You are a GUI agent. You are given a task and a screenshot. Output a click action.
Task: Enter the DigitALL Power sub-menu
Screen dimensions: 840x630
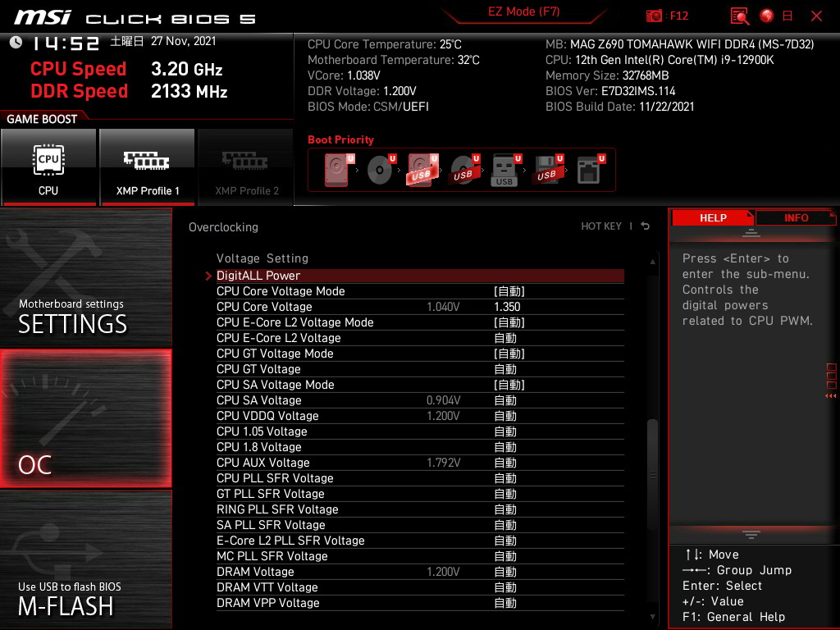tap(420, 276)
